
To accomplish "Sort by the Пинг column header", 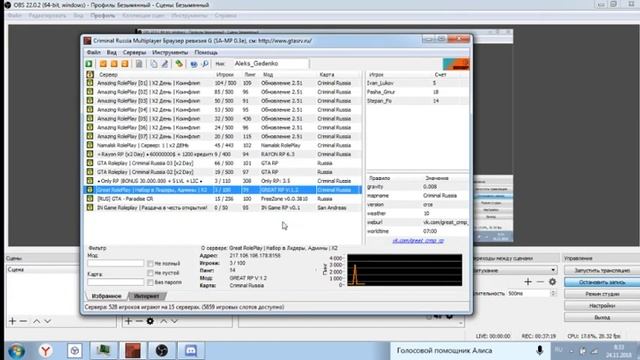I will [250, 75].
